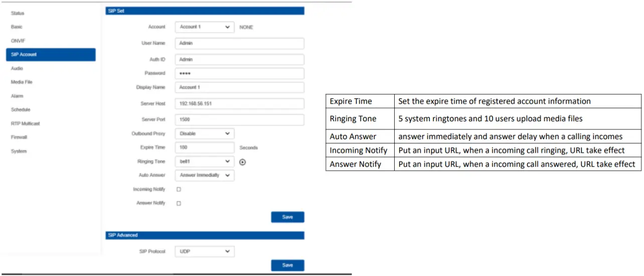644x276 pixels.
Task: Enable the Answer Notify checkbox
Action: click(x=179, y=203)
